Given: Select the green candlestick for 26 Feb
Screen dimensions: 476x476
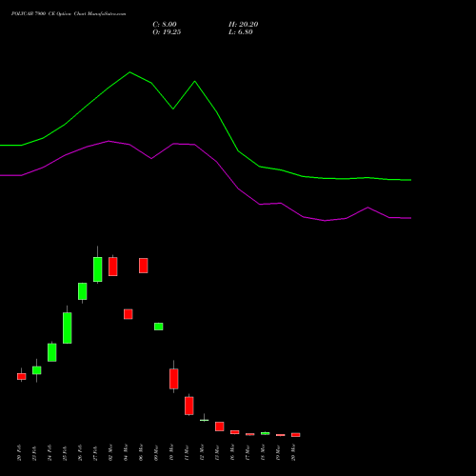Looking at the screenshot, I should click(x=83, y=291).
